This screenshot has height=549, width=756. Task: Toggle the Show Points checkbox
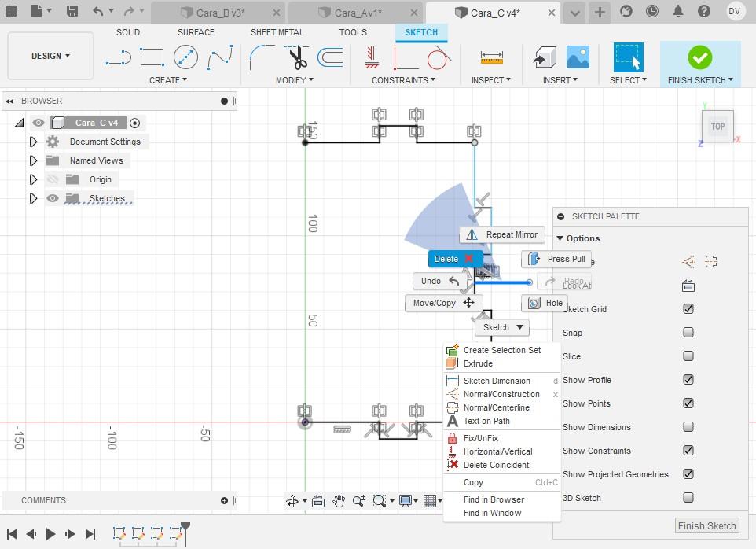click(x=688, y=403)
